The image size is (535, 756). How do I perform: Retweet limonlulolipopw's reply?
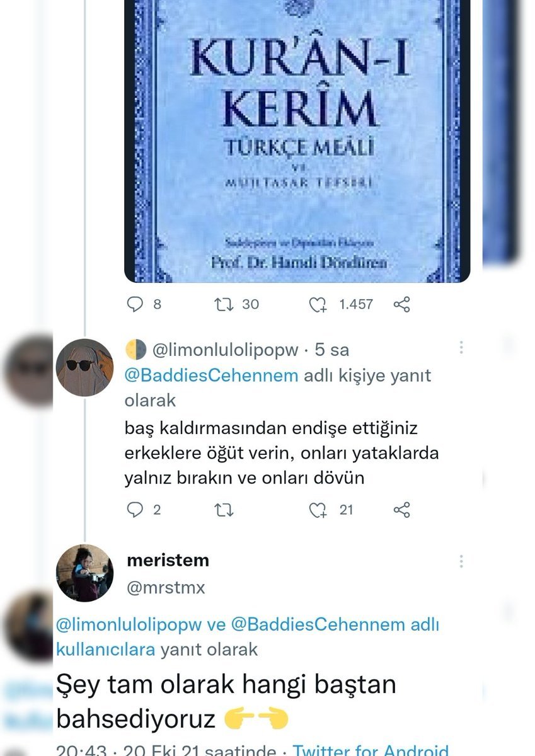point(224,509)
